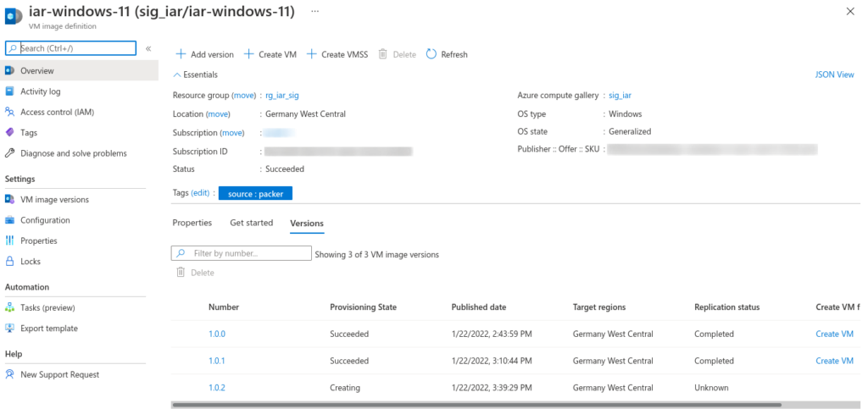This screenshot has height=420, width=868.
Task: Click the Replication status column header
Action: pos(726,307)
